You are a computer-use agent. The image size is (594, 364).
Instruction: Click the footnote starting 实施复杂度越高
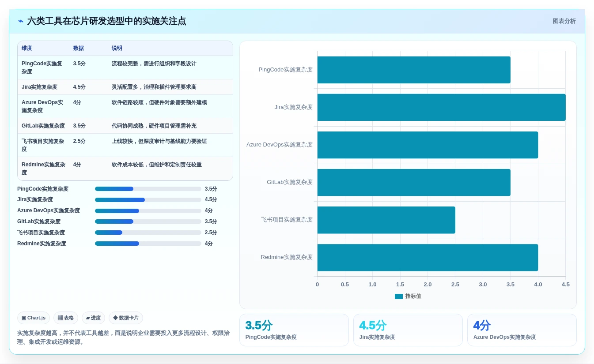(x=123, y=338)
